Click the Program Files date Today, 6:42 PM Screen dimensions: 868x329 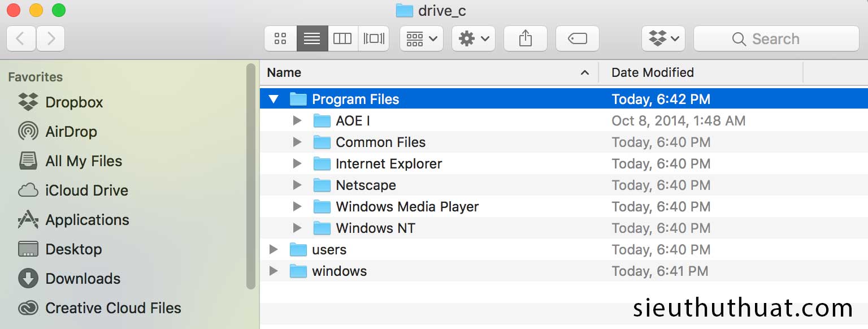[661, 99]
